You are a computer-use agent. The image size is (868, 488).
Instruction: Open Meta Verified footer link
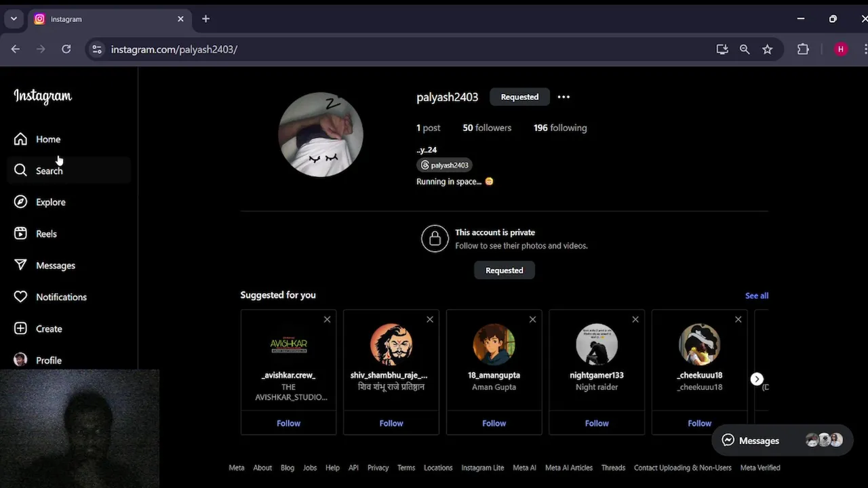[x=760, y=468]
